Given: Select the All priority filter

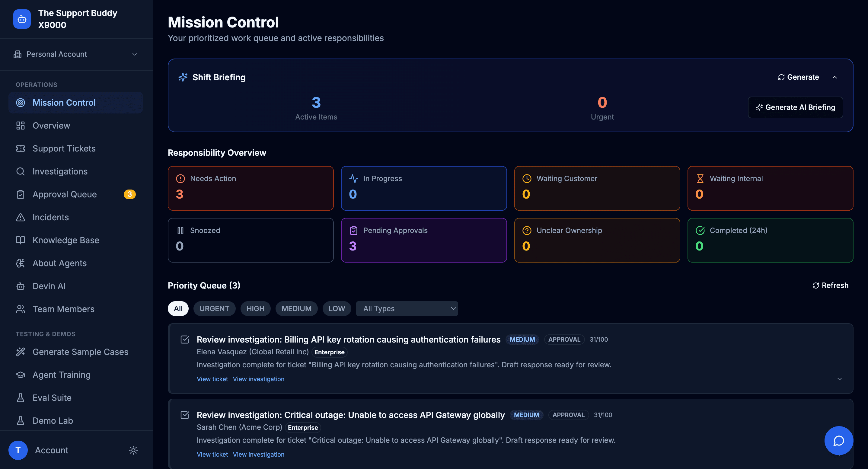Looking at the screenshot, I should point(178,308).
